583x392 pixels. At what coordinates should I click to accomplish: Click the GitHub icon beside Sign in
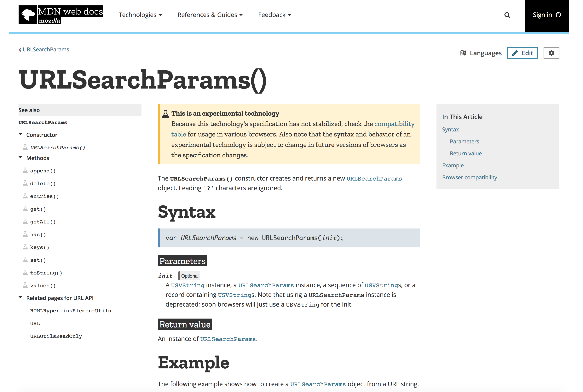[x=558, y=15]
